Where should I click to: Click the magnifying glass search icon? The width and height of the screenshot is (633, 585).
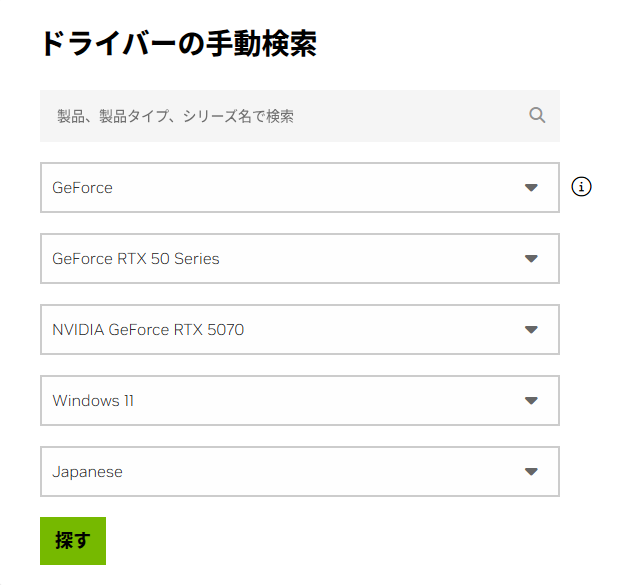point(537,115)
